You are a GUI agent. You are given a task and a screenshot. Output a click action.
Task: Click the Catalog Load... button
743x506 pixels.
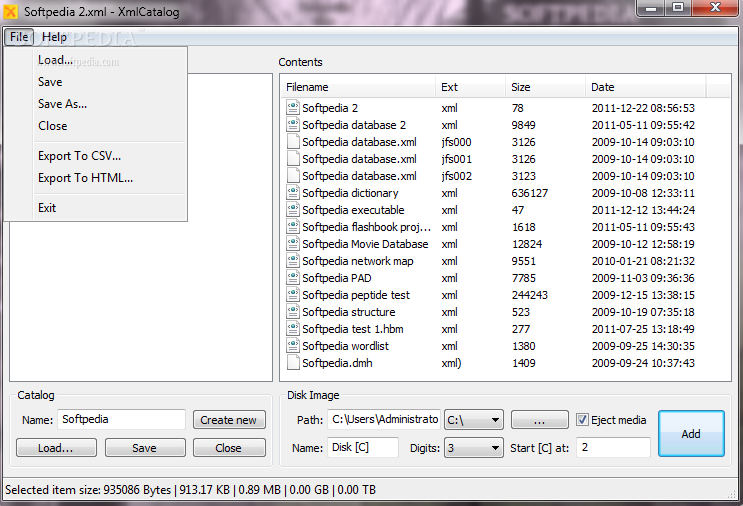(56, 448)
